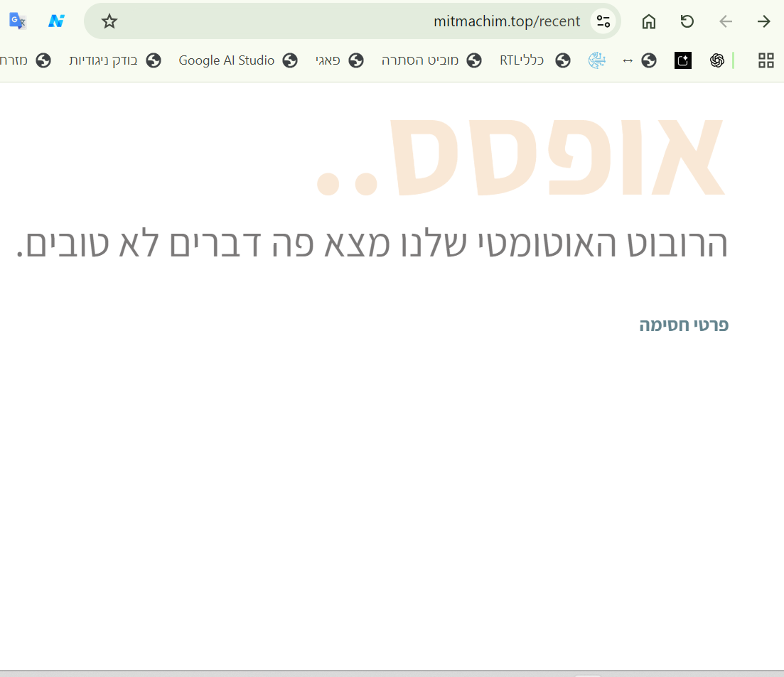This screenshot has width=784, height=677.
Task: Click the blue N extension icon
Action: point(56,21)
